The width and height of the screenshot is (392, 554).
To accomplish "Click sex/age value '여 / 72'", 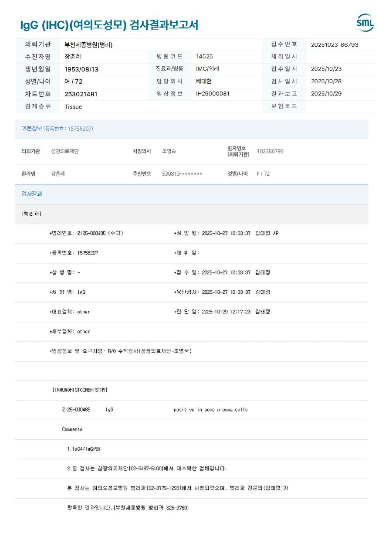I will (73, 82).
